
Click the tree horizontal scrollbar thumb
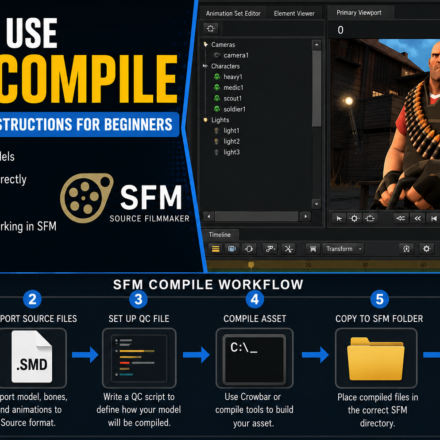point(257,217)
